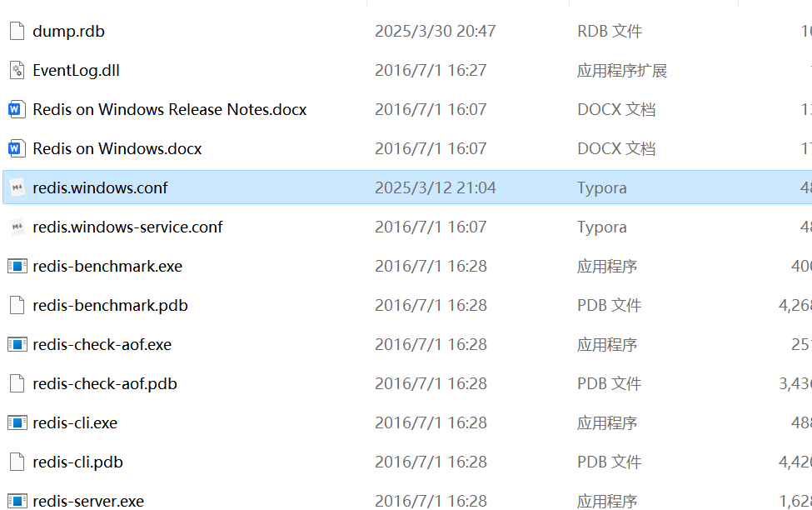Click 应用程序 type of redis-cli.exe
The height and width of the screenshot is (510, 812).
click(607, 423)
